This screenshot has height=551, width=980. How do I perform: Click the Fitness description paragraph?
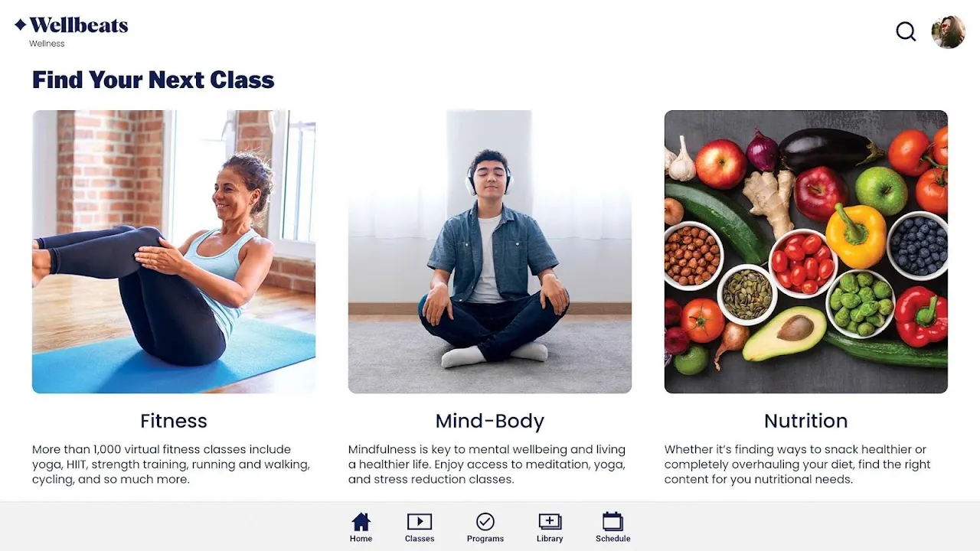[171, 465]
